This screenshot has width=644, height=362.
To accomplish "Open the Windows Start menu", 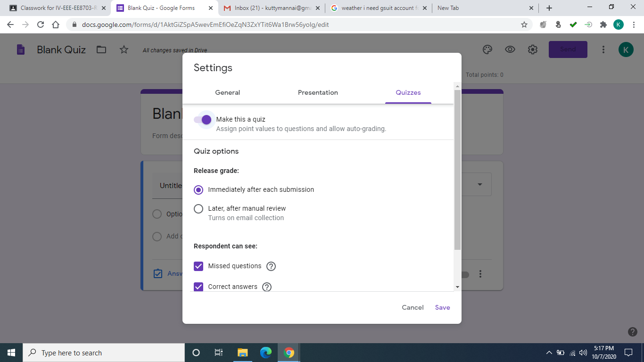I will coord(11,353).
